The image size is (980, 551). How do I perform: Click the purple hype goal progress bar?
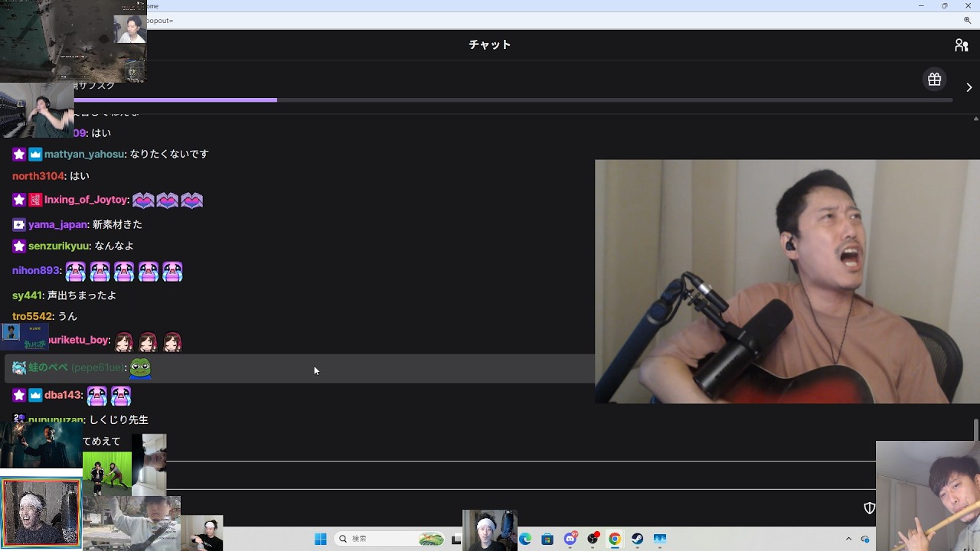(175, 100)
